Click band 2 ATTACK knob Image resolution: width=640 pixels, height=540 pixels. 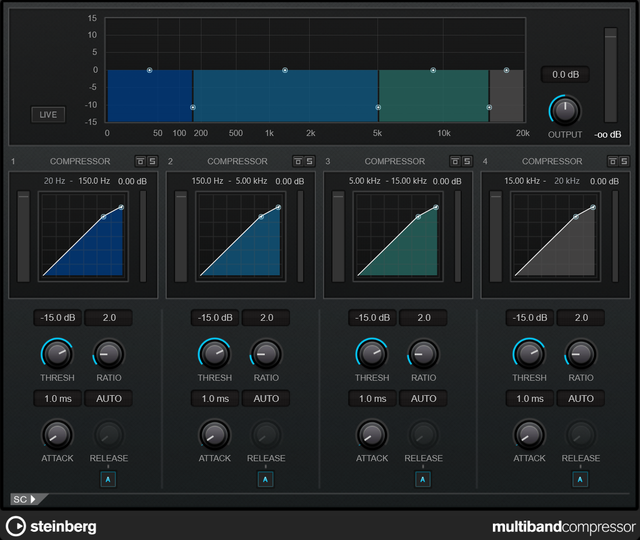coord(214,435)
